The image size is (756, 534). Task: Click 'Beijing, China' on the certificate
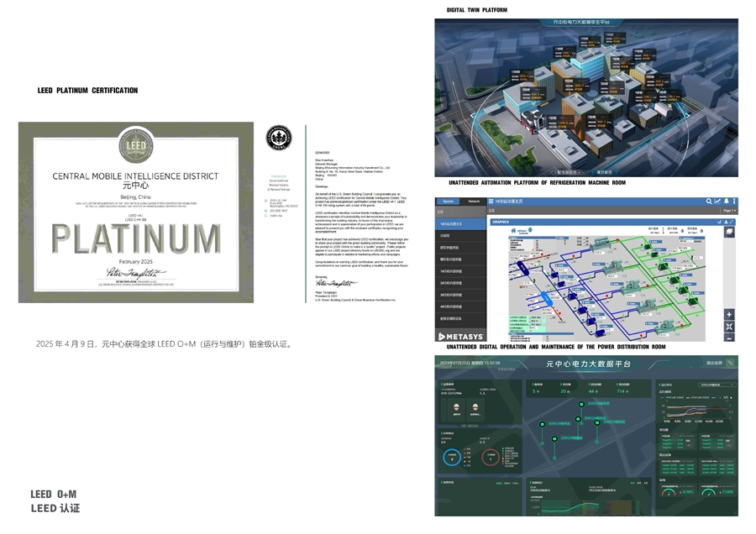(135, 197)
